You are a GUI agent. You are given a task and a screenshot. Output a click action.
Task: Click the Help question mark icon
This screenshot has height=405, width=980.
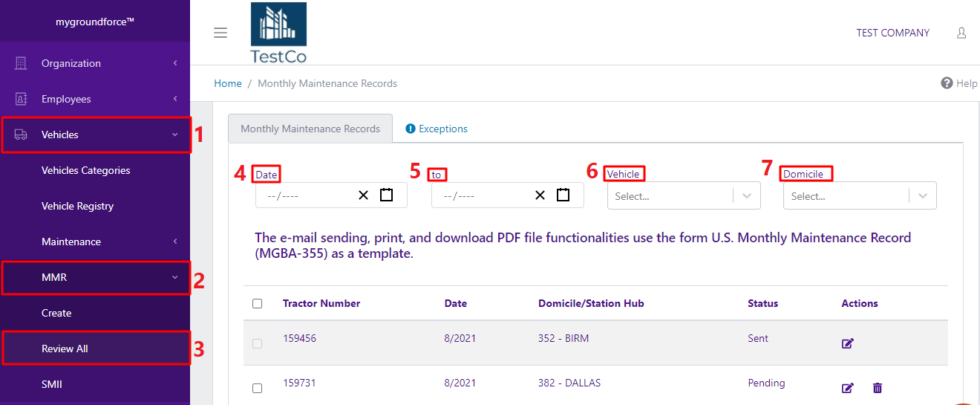(947, 83)
